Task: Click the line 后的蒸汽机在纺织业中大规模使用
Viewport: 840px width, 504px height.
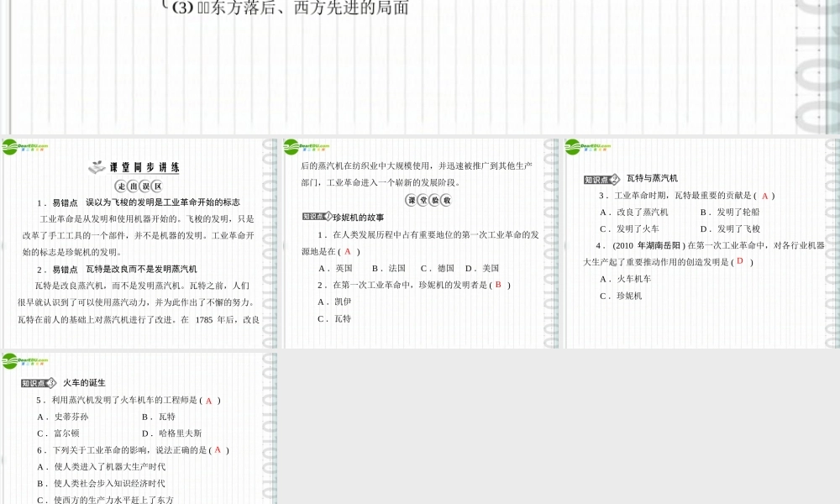Action: coord(417,166)
